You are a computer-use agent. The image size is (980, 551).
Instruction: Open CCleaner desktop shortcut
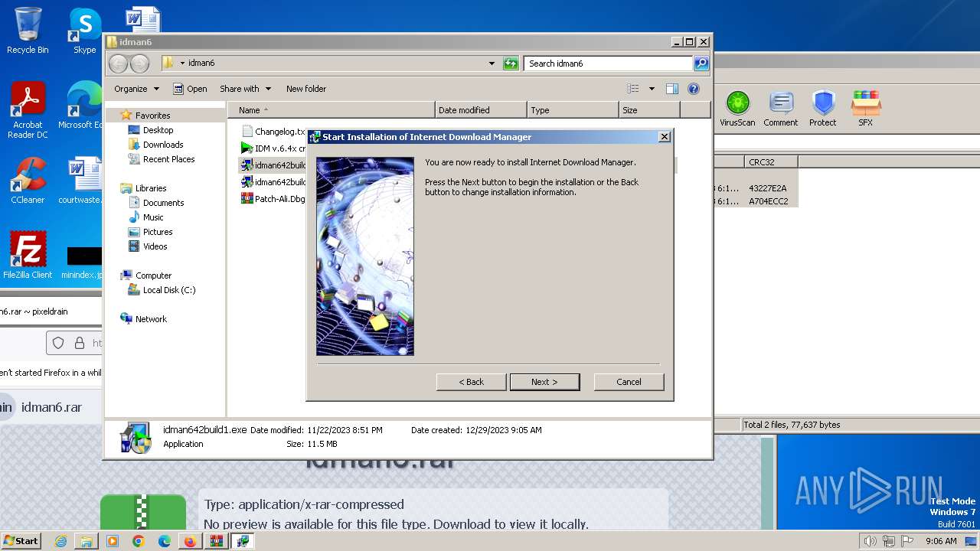coord(28,181)
